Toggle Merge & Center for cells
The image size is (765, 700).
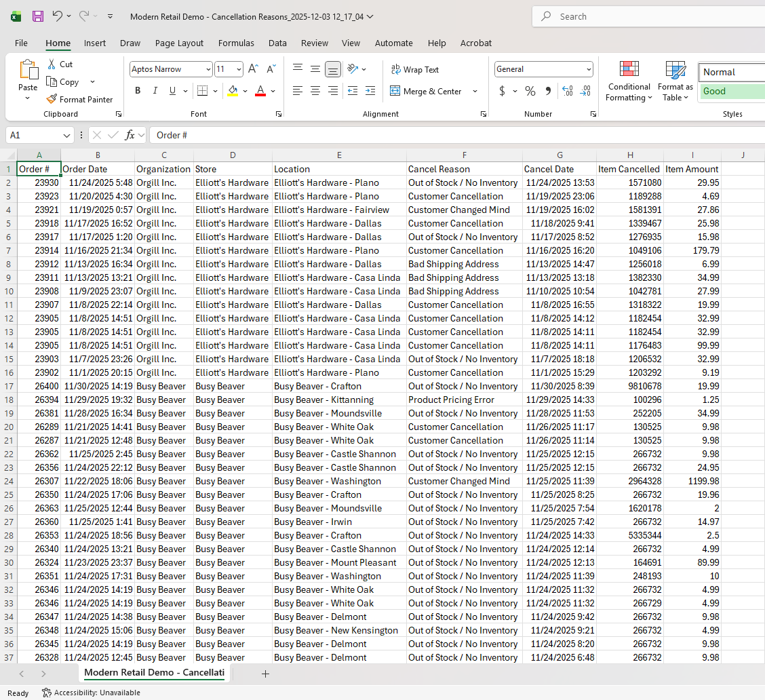point(426,91)
